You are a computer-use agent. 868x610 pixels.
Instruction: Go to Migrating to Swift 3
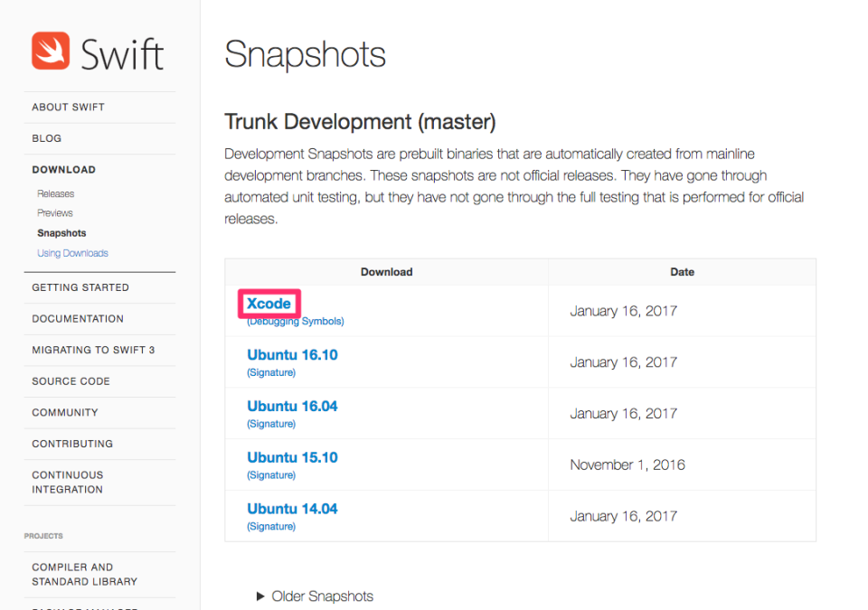coord(93,350)
